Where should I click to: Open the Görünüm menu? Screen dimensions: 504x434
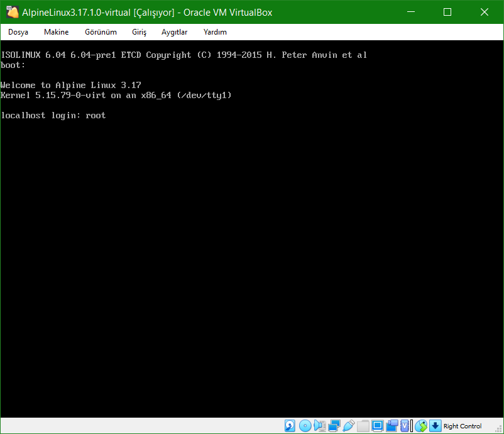click(101, 32)
